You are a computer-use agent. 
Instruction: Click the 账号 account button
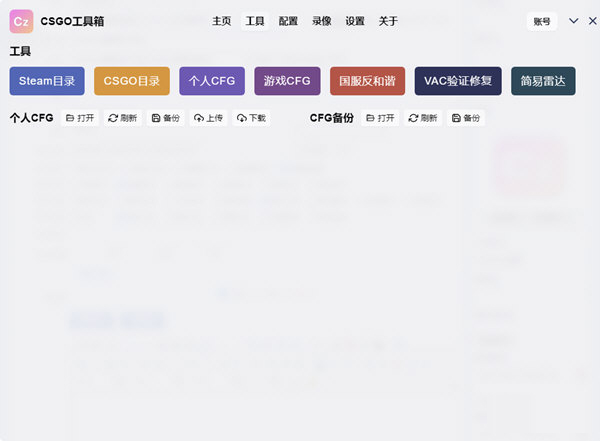pyautogui.click(x=542, y=21)
